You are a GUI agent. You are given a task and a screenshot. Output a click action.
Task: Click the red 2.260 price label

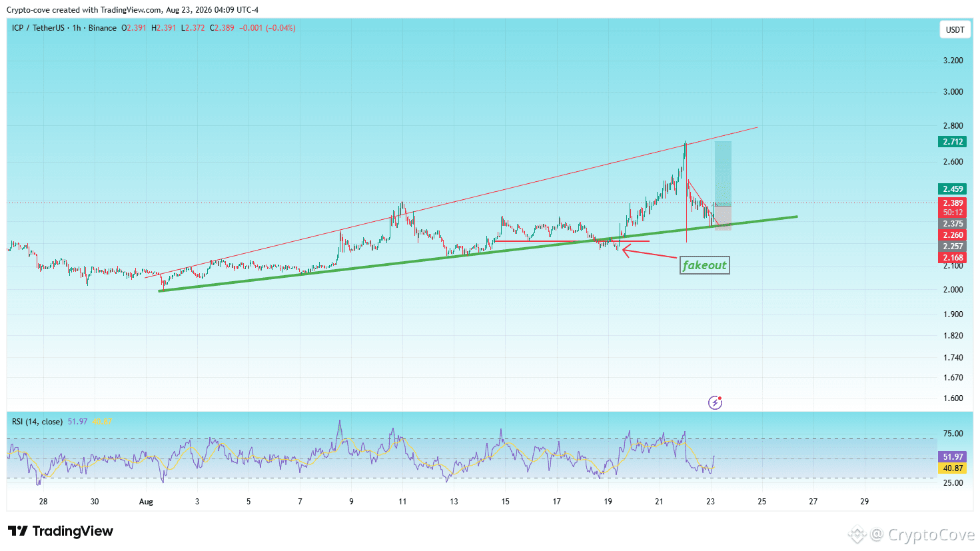[x=953, y=235]
